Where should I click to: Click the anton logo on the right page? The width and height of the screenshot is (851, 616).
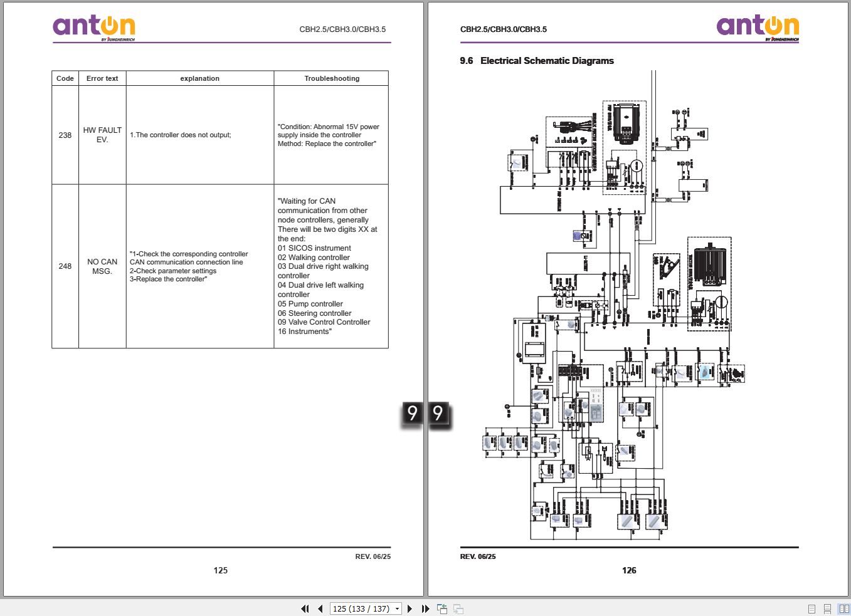(x=757, y=26)
